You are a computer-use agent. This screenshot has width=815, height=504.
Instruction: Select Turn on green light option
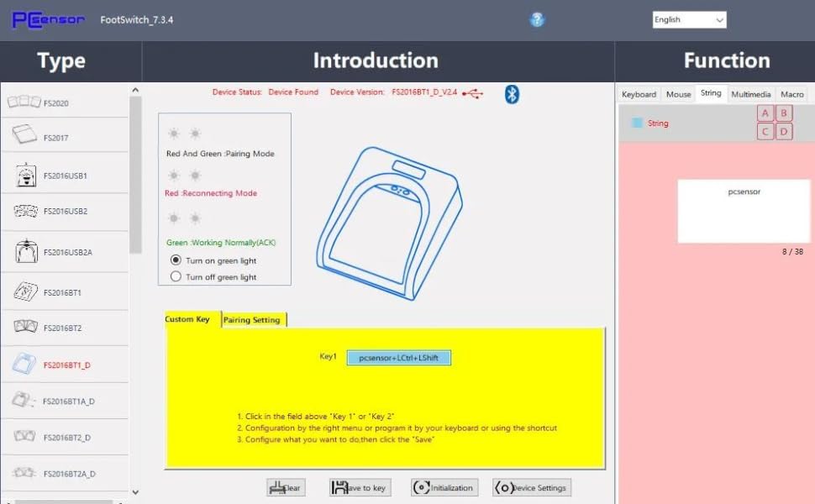(x=176, y=260)
